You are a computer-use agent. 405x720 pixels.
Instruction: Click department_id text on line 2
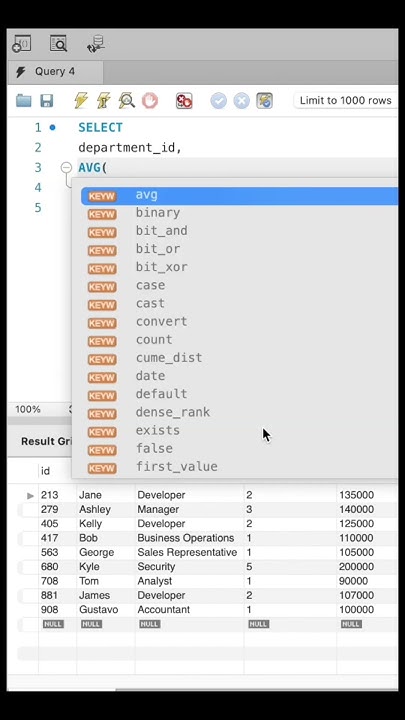pos(130,148)
